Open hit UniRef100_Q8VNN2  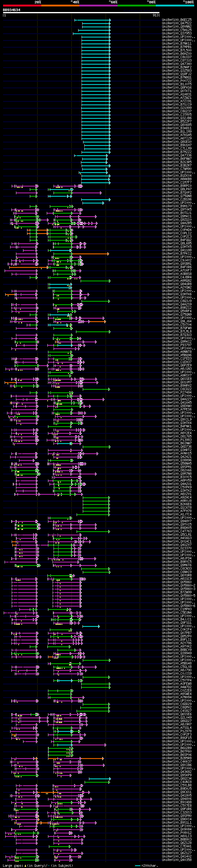coord(177,26)
